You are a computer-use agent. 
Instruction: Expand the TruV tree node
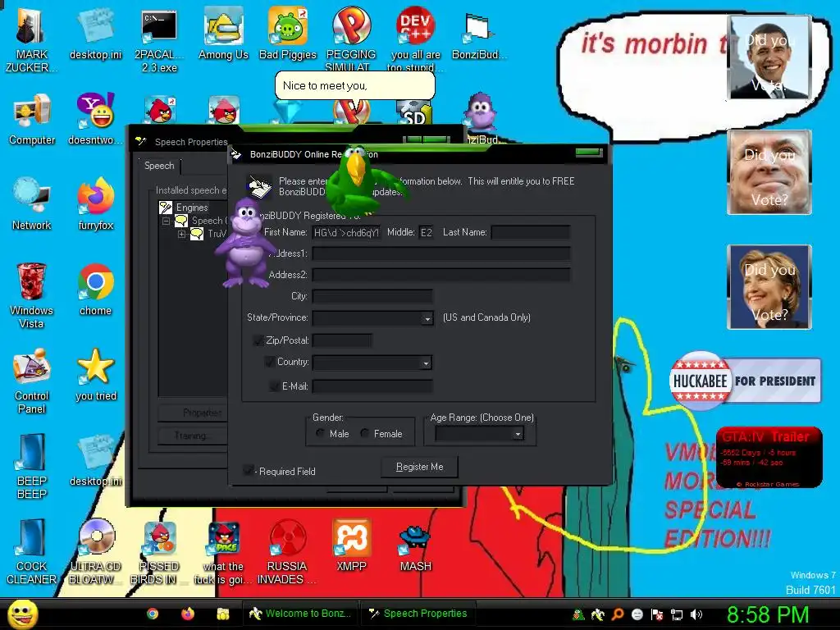181,234
